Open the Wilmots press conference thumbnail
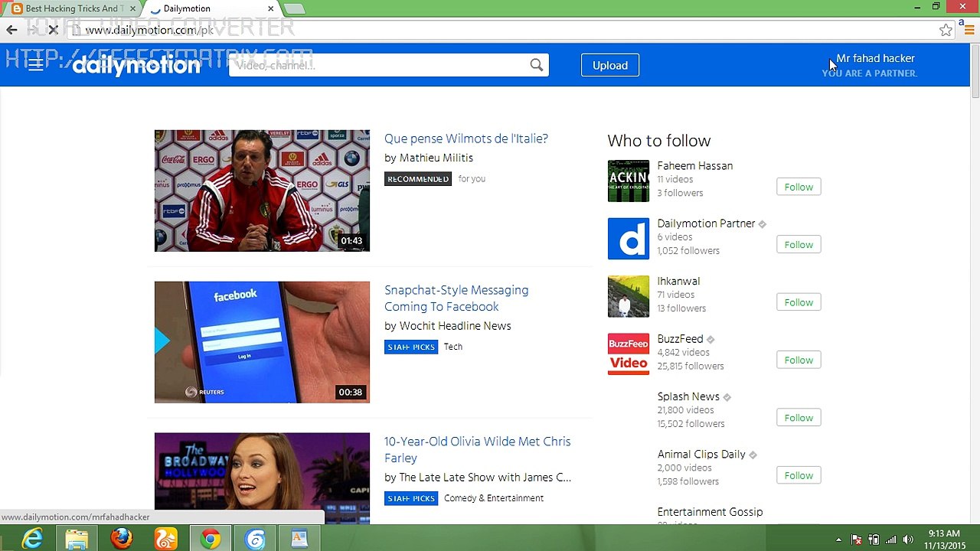The width and height of the screenshot is (980, 551). 262,191
